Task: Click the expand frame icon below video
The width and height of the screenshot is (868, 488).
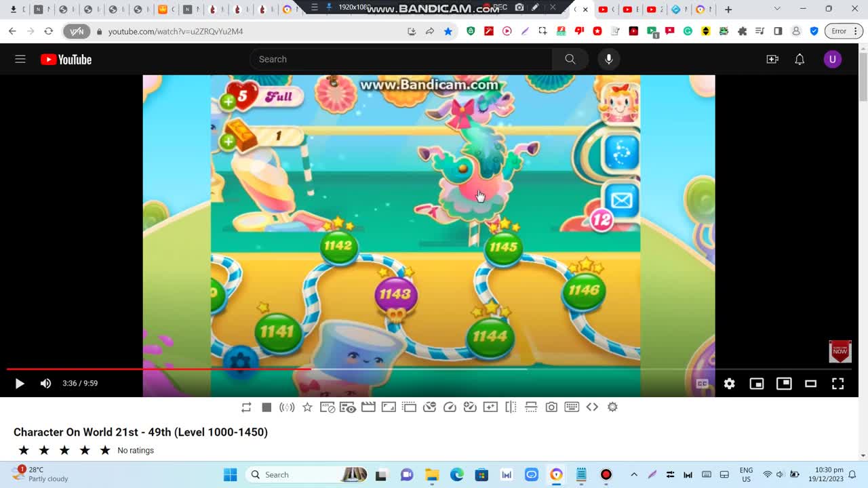Action: 389,407
